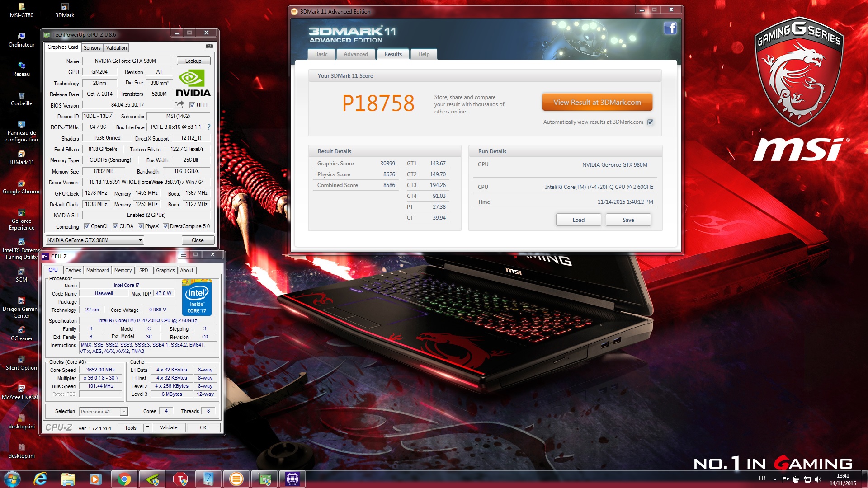Toggle the PhysX checkbox
Viewport: 868px width, 488px height.
click(x=141, y=226)
